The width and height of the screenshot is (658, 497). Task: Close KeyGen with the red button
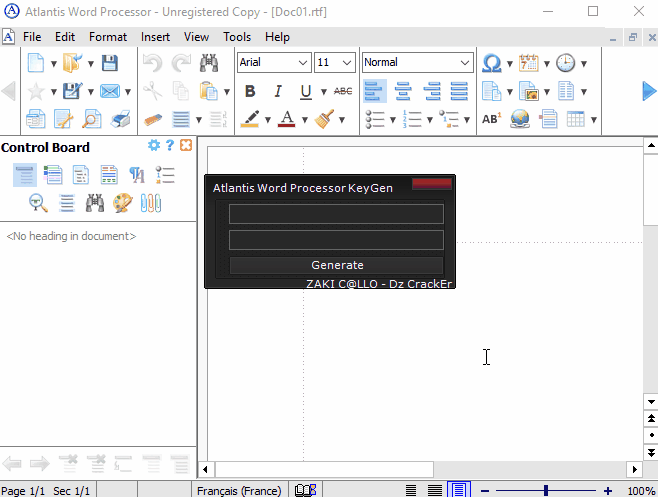(432, 184)
